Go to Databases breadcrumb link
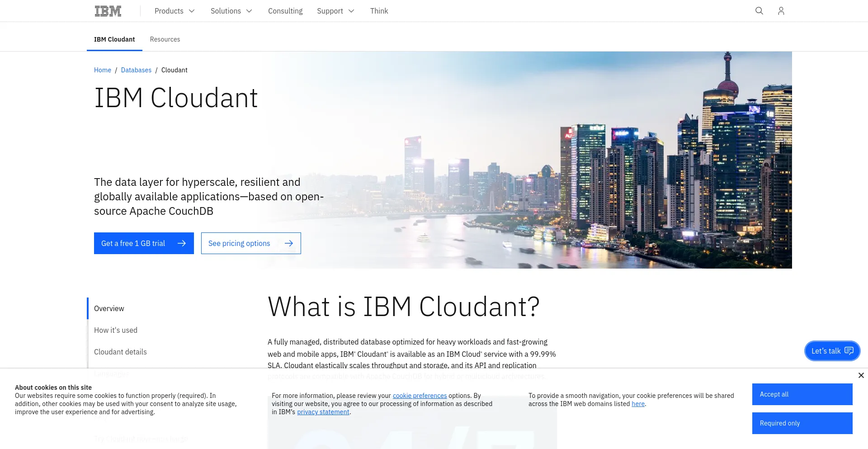Viewport: 868px width, 449px height. (136, 70)
